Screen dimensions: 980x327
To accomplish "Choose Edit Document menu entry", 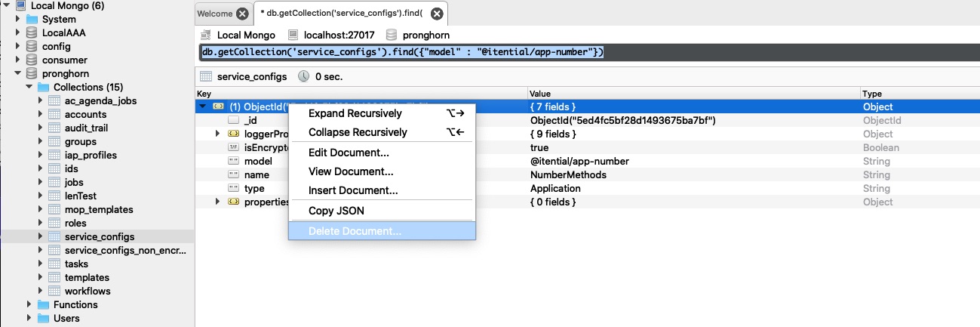I will coord(349,153).
